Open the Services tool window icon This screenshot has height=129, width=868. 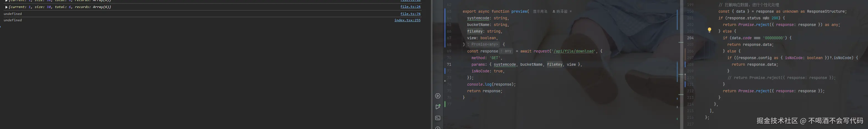[438, 96]
